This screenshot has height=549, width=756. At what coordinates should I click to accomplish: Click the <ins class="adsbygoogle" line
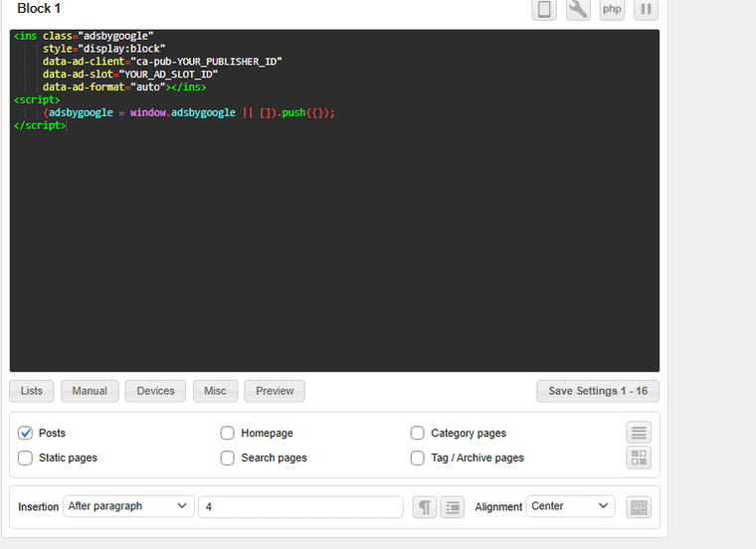coord(84,36)
